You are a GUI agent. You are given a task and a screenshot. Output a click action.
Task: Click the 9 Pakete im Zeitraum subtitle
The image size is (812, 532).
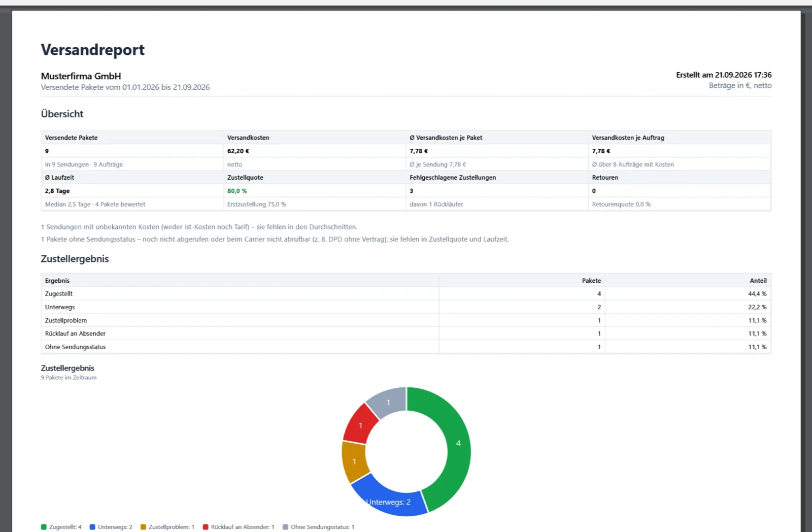(x=69, y=378)
